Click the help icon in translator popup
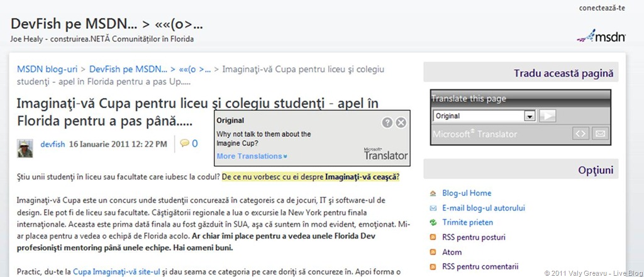 (x=387, y=122)
